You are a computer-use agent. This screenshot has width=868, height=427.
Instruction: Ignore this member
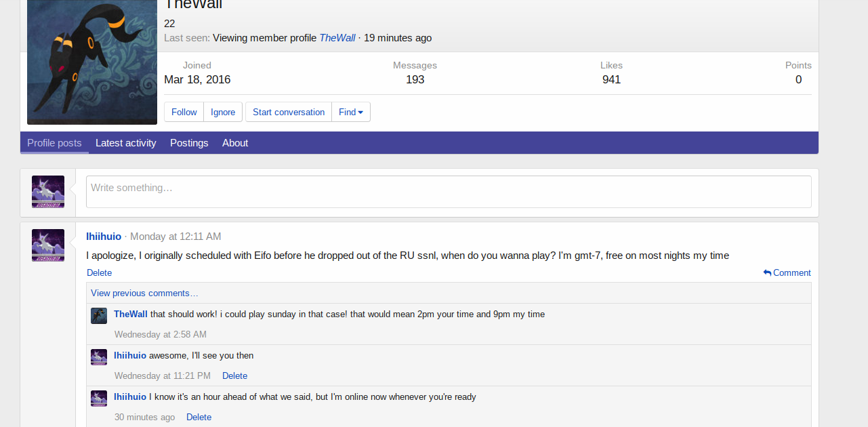(x=223, y=112)
